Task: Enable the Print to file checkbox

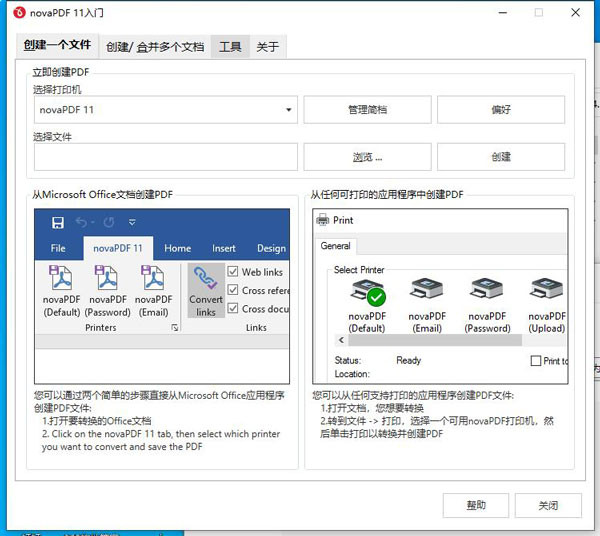Action: tap(536, 361)
